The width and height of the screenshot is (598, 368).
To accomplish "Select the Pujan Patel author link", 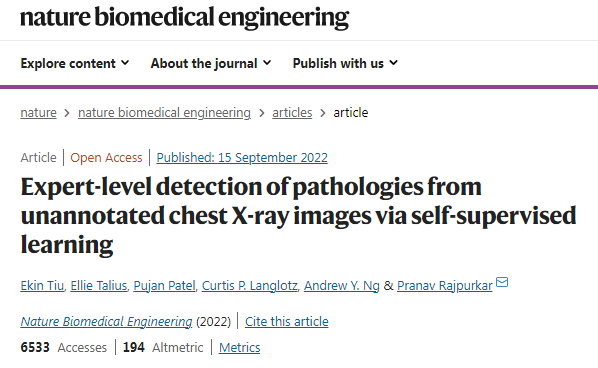I will [164, 286].
